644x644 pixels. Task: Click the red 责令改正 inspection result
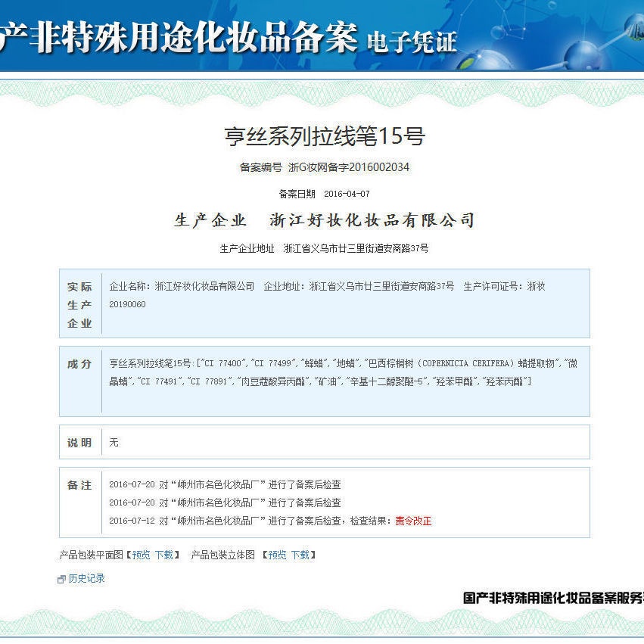[x=413, y=521]
